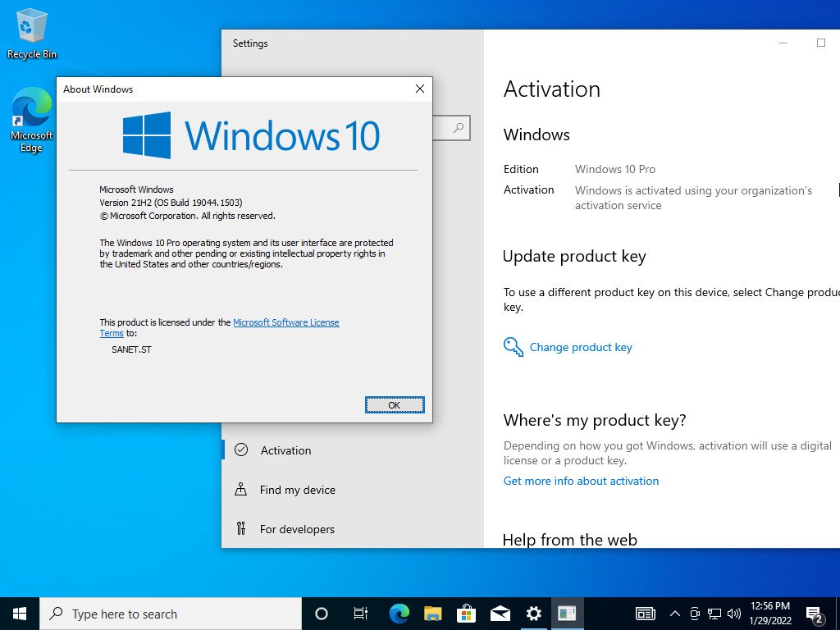The image size is (840, 630).
Task: Launch Microsoft Edge from the taskbar
Action: (399, 614)
